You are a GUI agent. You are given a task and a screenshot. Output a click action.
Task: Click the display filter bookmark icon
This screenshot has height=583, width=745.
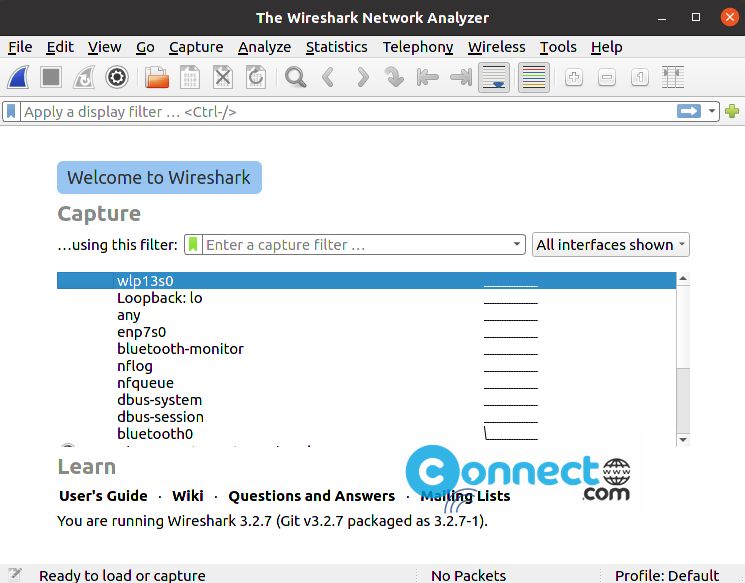click(x=11, y=112)
